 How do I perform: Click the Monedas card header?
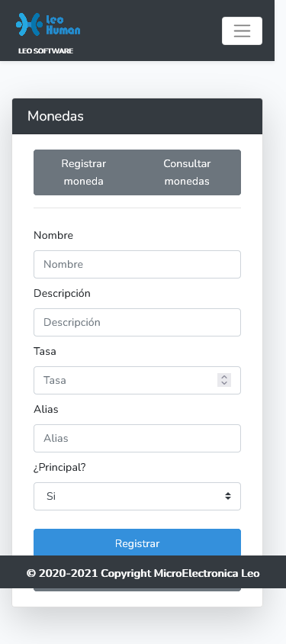point(137,116)
